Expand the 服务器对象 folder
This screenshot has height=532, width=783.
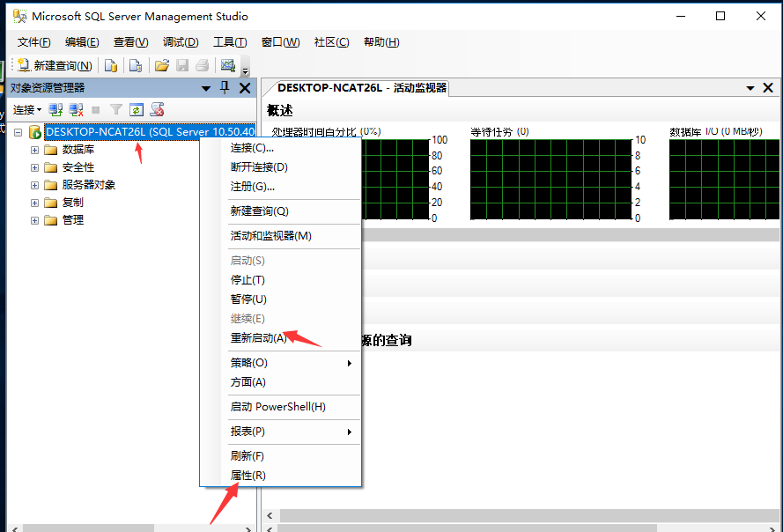tap(34, 185)
